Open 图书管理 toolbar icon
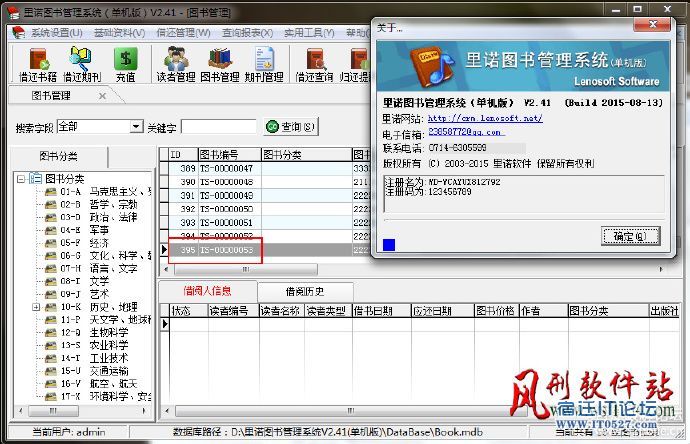 point(220,65)
